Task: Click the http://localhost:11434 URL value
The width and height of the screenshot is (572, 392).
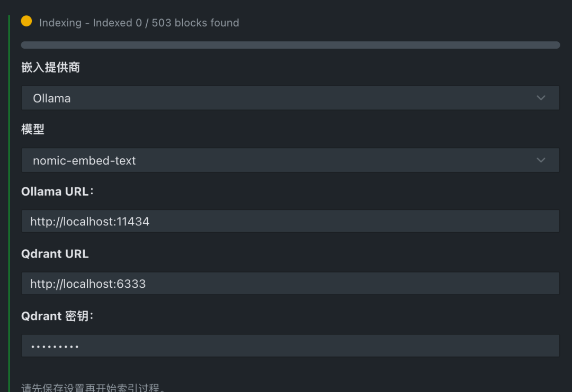Action: click(x=90, y=221)
